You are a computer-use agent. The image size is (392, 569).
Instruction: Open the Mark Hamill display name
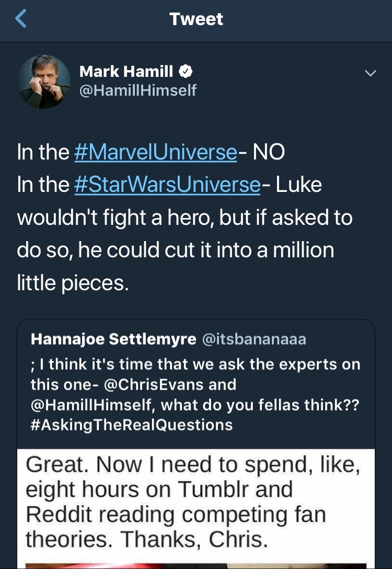pos(125,71)
